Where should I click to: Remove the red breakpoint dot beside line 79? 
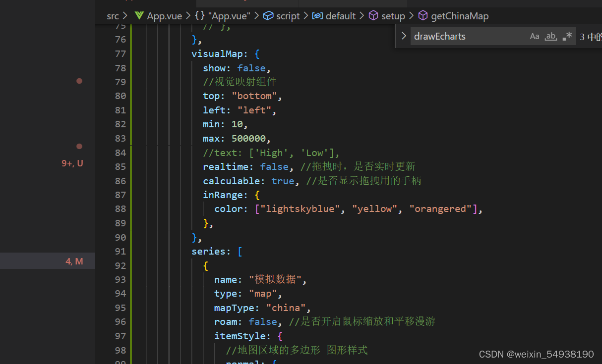click(79, 81)
